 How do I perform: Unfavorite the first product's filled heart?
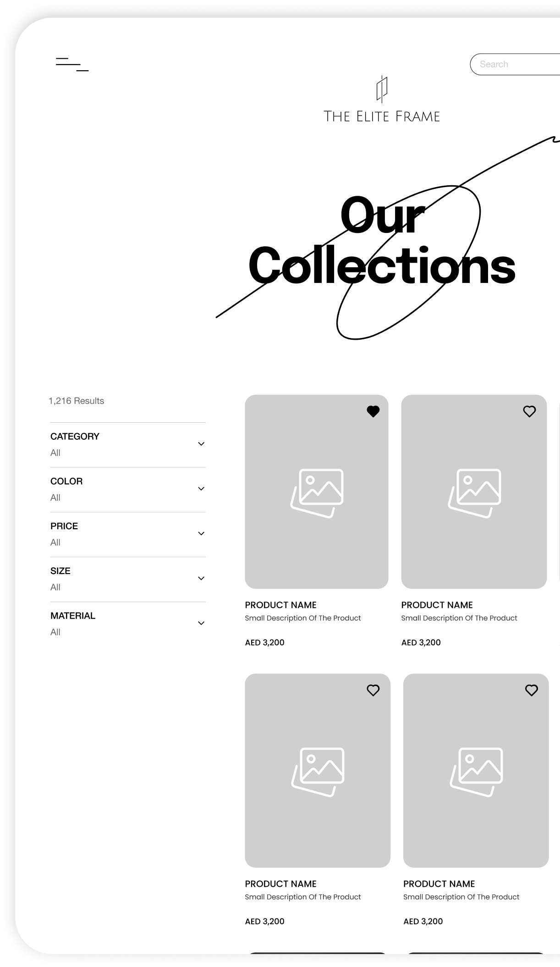(x=373, y=411)
